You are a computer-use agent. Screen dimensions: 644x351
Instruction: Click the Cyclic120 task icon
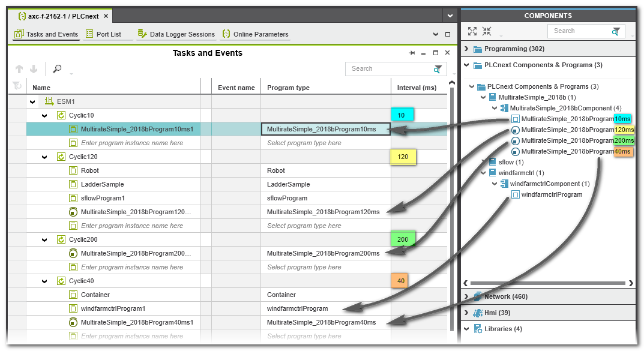click(x=61, y=157)
